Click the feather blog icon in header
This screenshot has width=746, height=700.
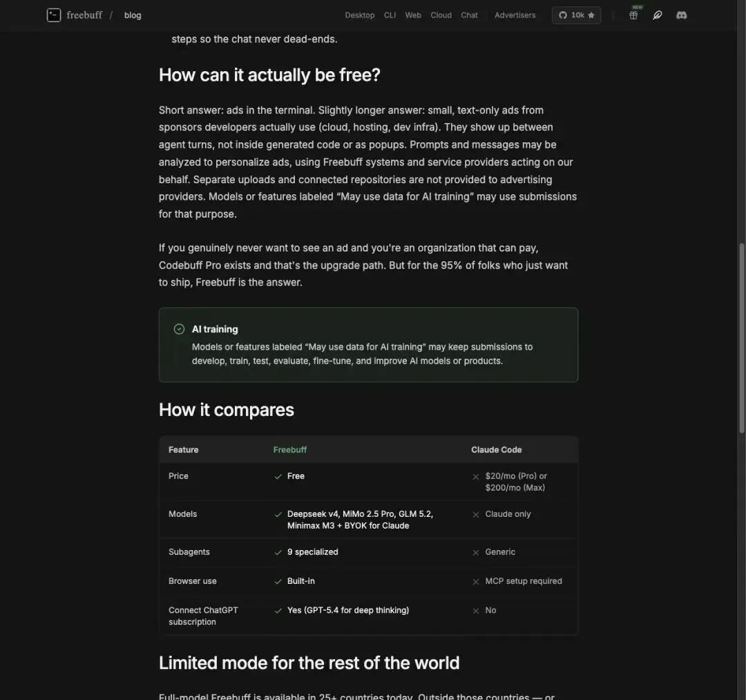[658, 15]
